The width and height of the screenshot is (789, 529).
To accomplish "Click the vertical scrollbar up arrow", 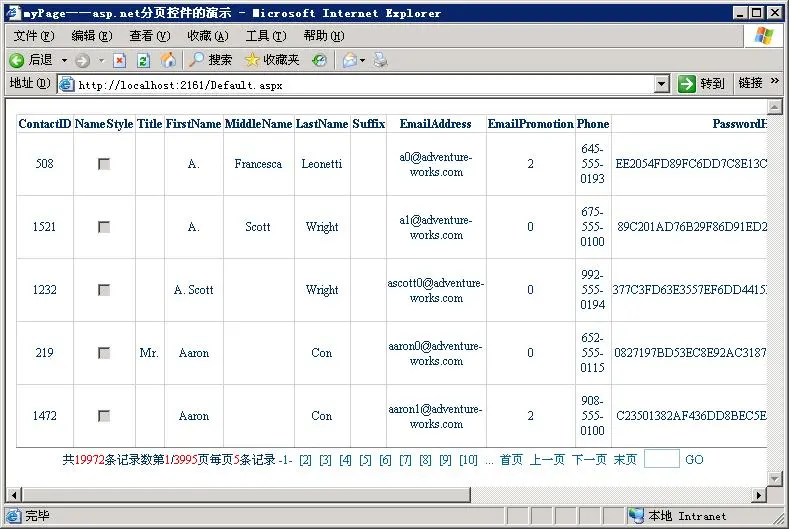I will [774, 107].
